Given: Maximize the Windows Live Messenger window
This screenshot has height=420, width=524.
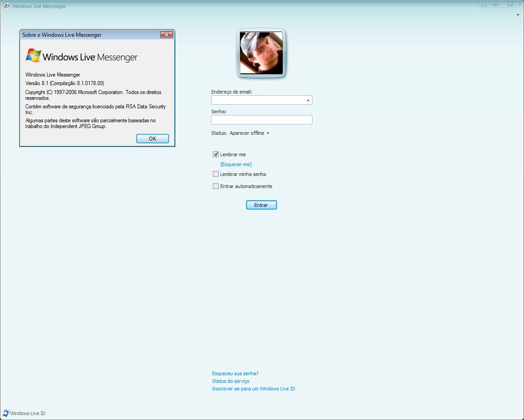Looking at the screenshot, I should [x=496, y=4].
